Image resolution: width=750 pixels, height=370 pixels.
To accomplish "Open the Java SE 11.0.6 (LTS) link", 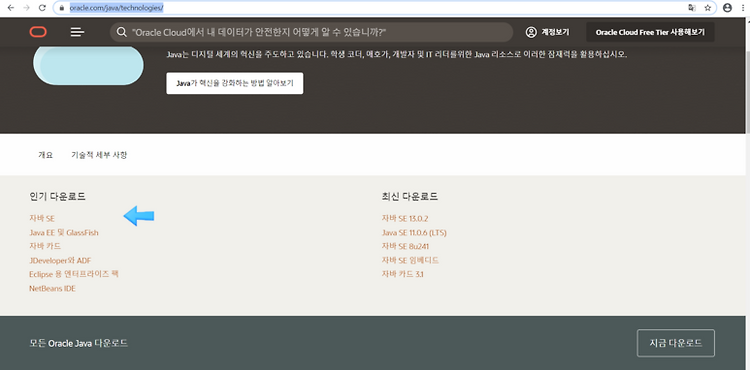I will (414, 233).
